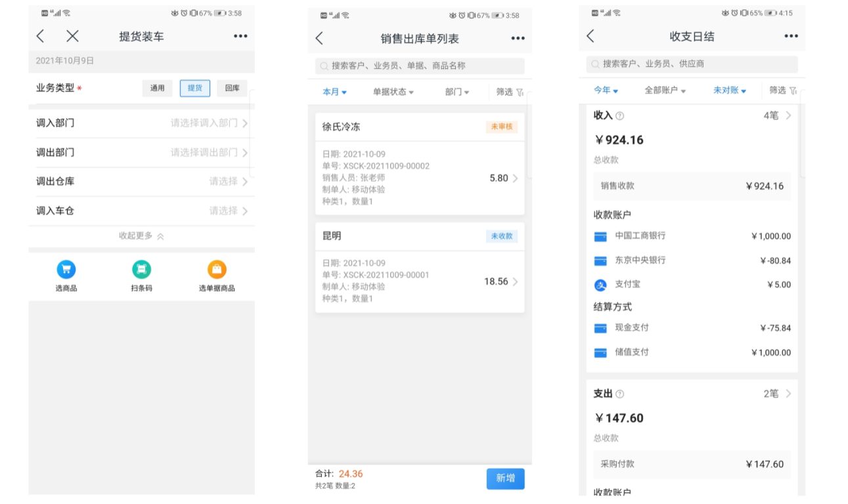The width and height of the screenshot is (848, 504).
Task: Select the 储值支付 settlement row
Action: click(x=692, y=352)
